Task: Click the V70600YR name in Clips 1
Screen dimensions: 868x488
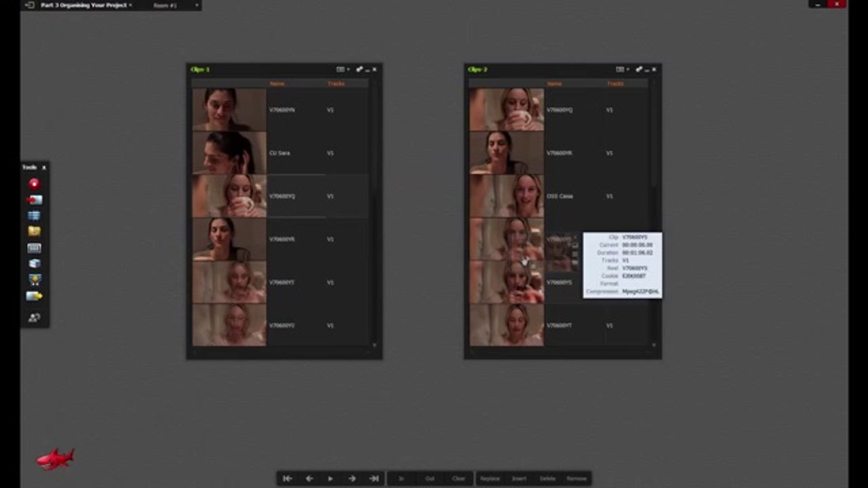Action: (282, 239)
